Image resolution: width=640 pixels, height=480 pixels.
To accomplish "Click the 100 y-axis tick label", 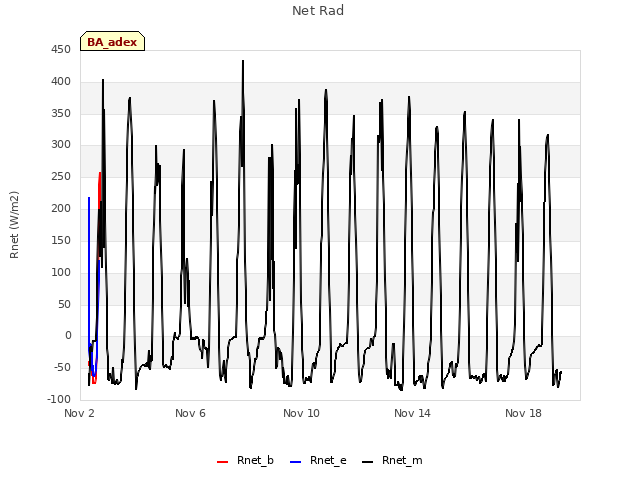I will click(61, 272).
